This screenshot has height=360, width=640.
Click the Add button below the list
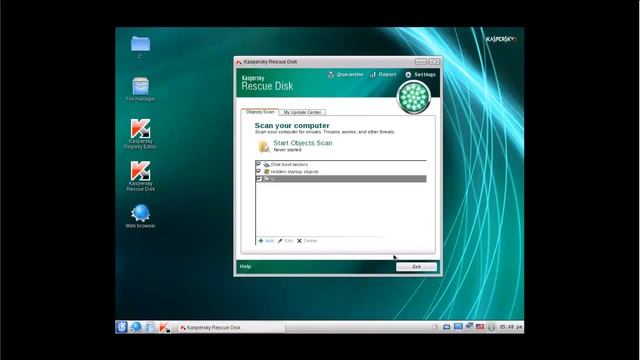tap(266, 241)
